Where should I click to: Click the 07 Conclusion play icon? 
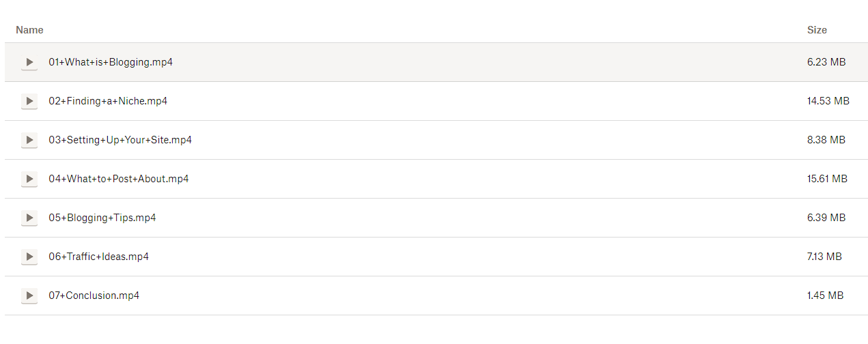(29, 296)
